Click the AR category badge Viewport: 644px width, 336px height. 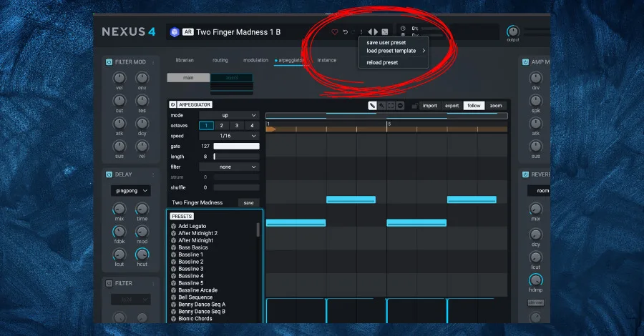pos(187,32)
